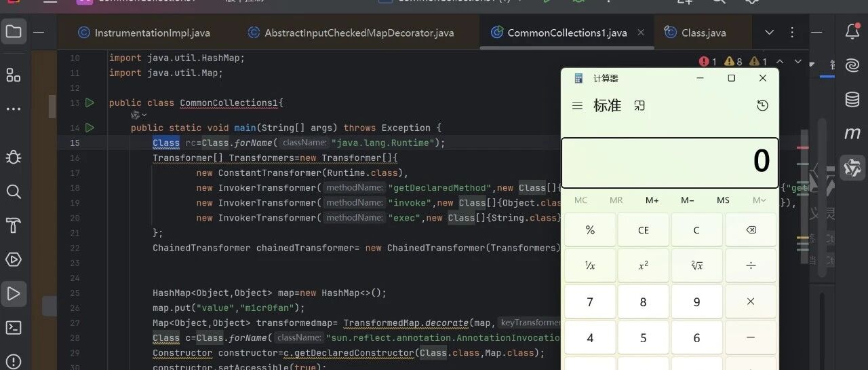
Task: Click Calculator digit 5 button
Action: (x=644, y=337)
